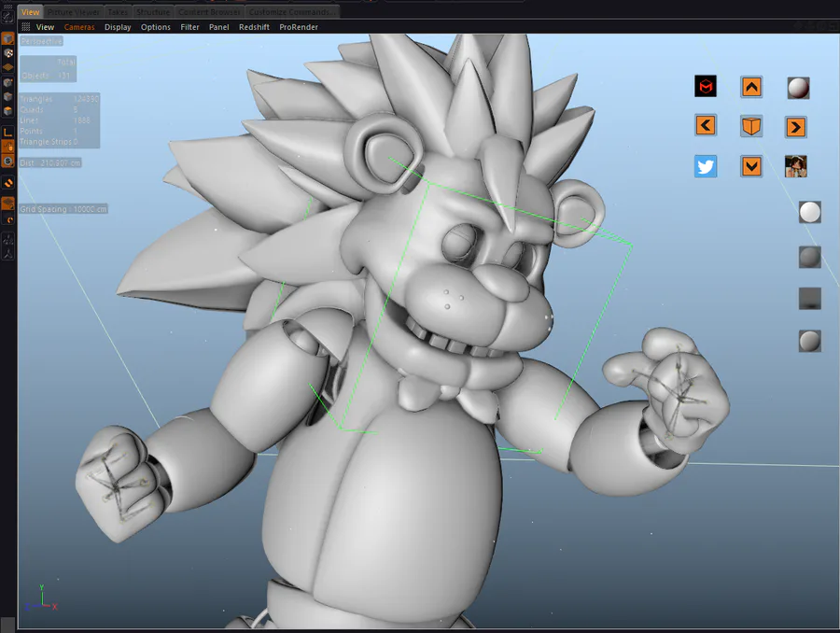Click the orange up arrow button
The height and width of the screenshot is (633, 840).
(751, 87)
